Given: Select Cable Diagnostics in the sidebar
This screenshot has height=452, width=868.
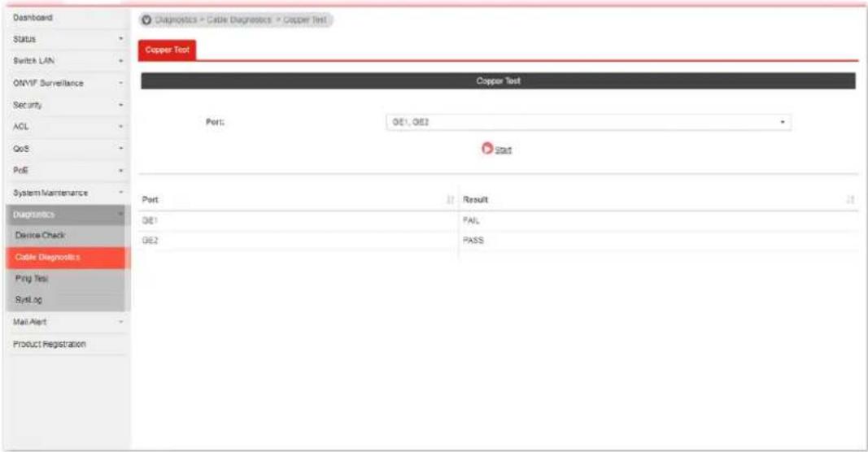Looking at the screenshot, I should pyautogui.click(x=67, y=257).
